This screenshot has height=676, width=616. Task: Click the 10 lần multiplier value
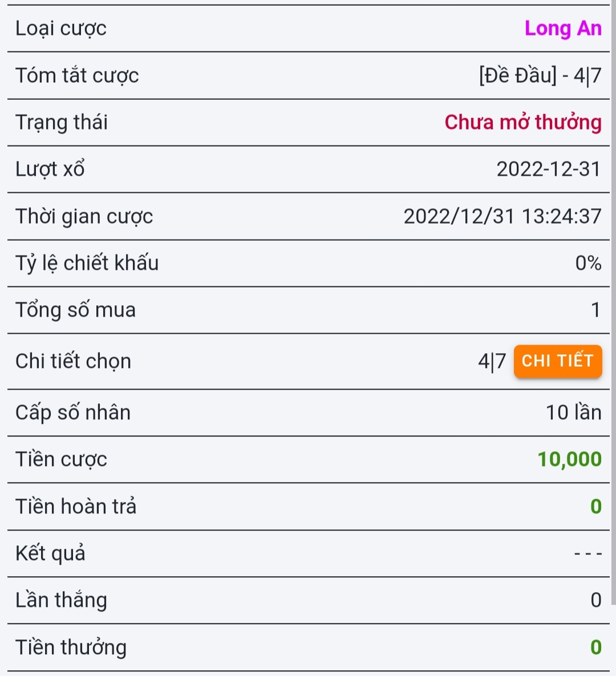[x=574, y=412]
